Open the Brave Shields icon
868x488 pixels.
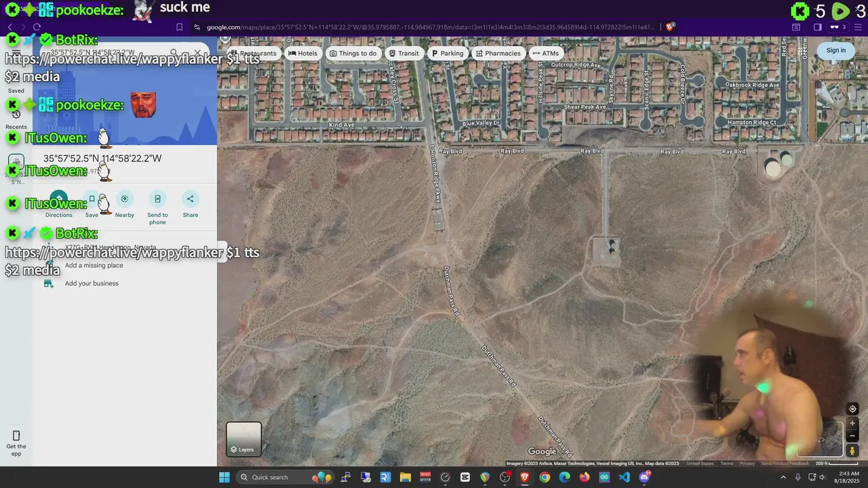point(670,27)
